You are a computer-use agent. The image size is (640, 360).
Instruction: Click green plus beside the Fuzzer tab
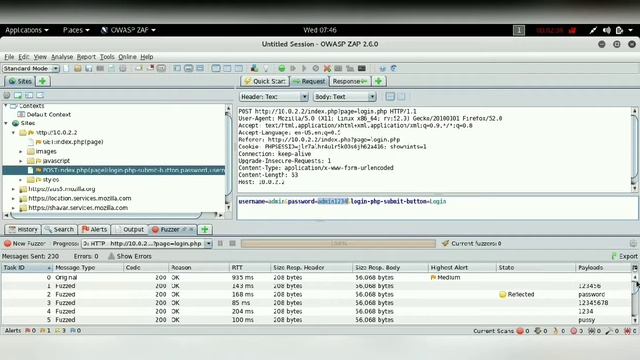[x=205, y=229]
